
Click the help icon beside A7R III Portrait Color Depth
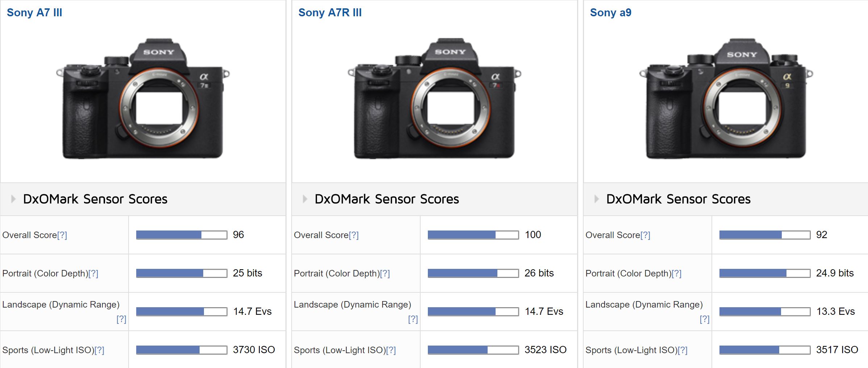pos(385,274)
